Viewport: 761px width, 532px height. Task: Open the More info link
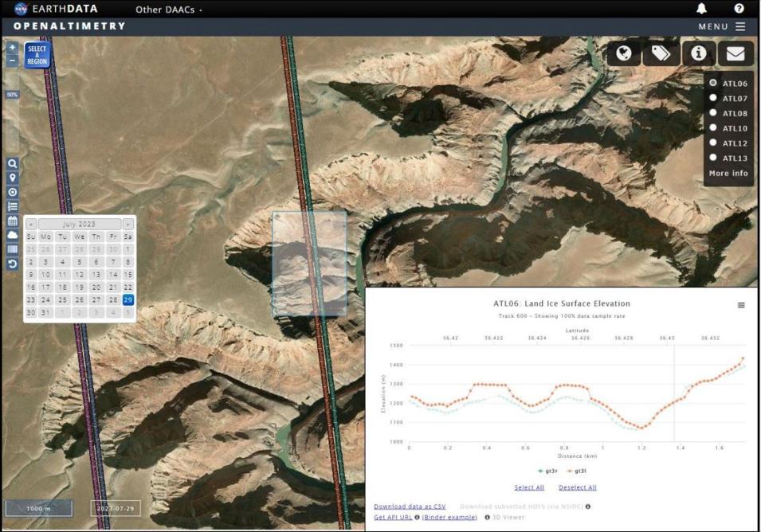click(x=728, y=173)
